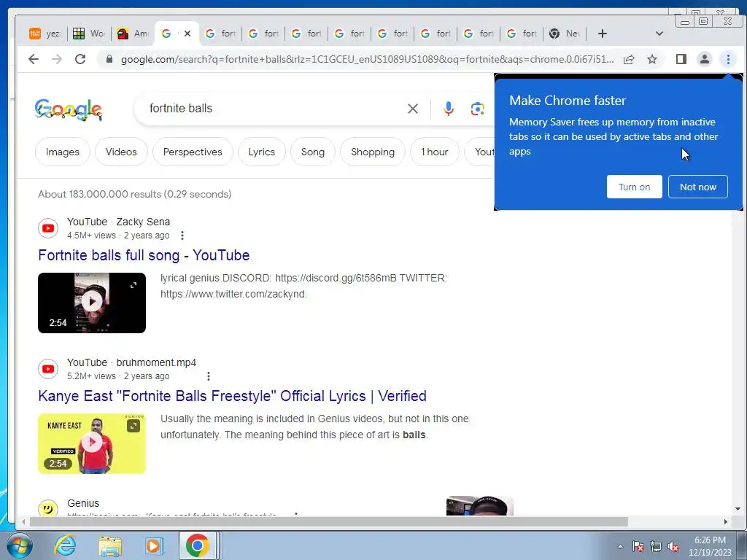Screen dimensions: 747x560
Task: Open 'Fortnite balls full song - YouTube' result
Action: point(144,255)
